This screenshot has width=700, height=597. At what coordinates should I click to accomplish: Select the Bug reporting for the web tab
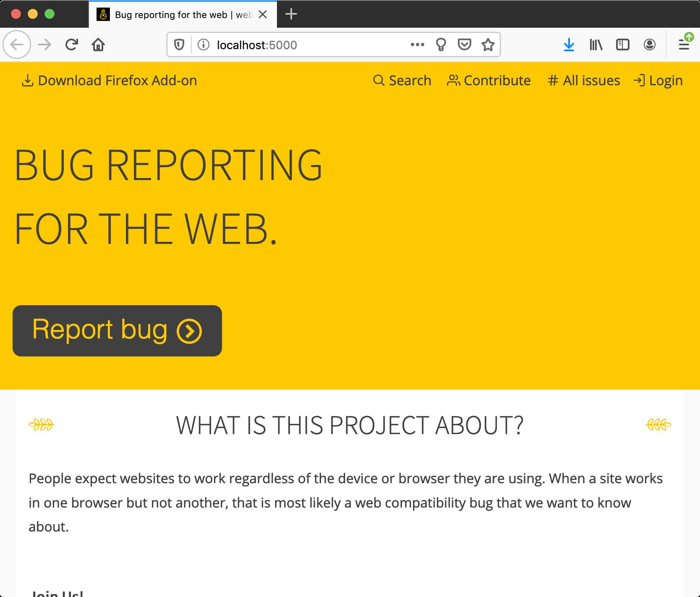[176, 15]
